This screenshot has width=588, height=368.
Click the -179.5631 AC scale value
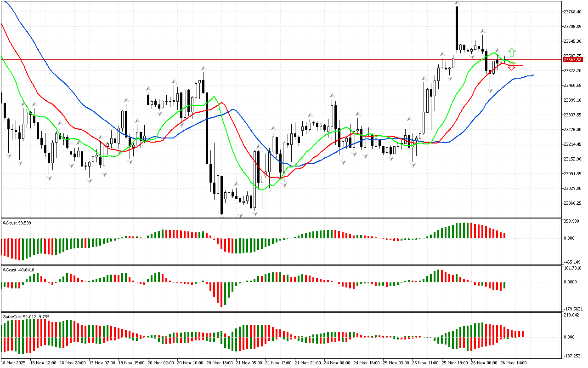click(573, 309)
